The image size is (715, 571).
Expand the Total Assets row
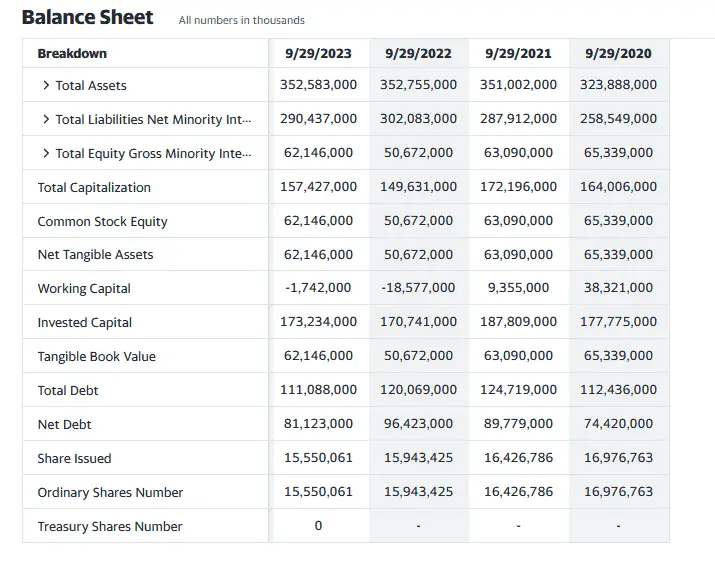point(46,86)
